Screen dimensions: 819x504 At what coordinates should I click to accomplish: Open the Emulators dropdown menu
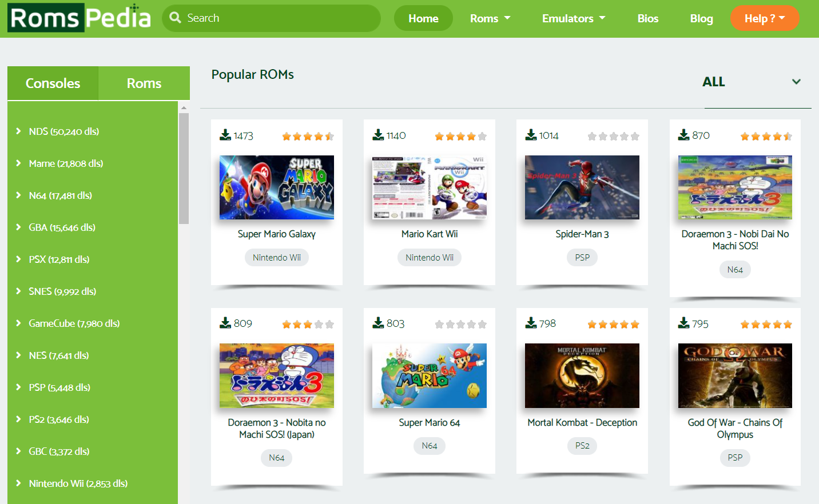573,18
